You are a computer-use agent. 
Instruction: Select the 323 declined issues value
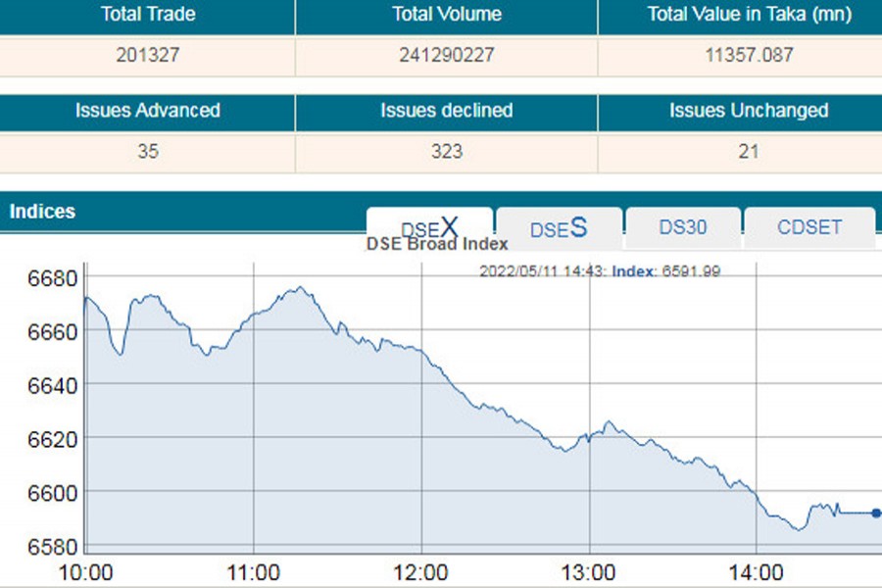click(446, 151)
